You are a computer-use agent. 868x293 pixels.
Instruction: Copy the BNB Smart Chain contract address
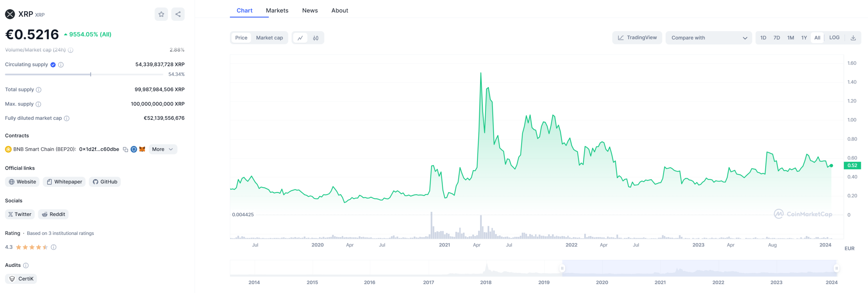pos(125,149)
